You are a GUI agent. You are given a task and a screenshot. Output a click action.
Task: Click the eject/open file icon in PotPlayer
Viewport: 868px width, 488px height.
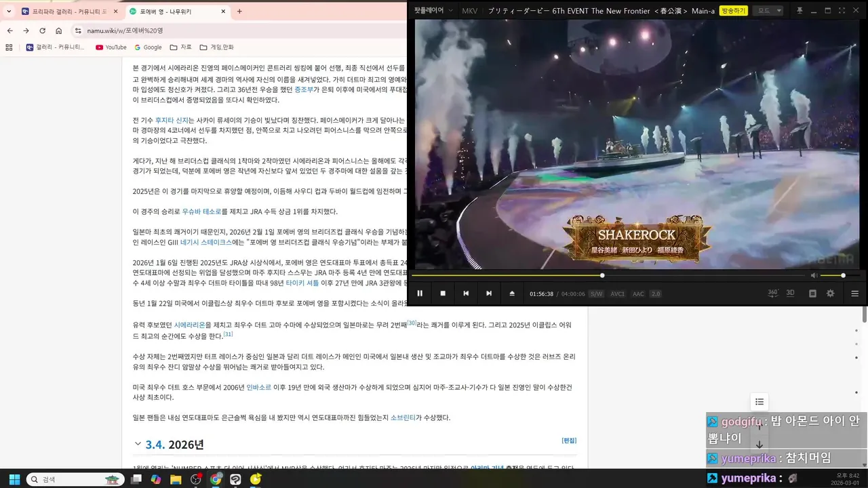[x=512, y=293]
